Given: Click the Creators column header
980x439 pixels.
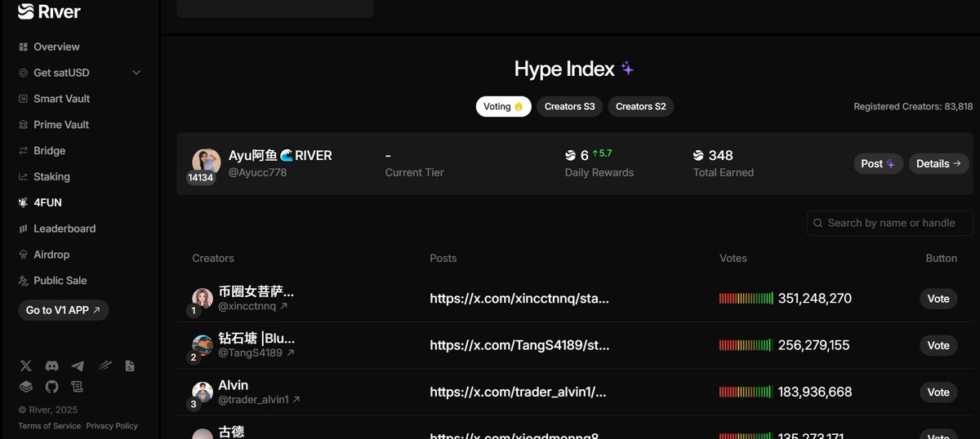Looking at the screenshot, I should click(x=213, y=259).
